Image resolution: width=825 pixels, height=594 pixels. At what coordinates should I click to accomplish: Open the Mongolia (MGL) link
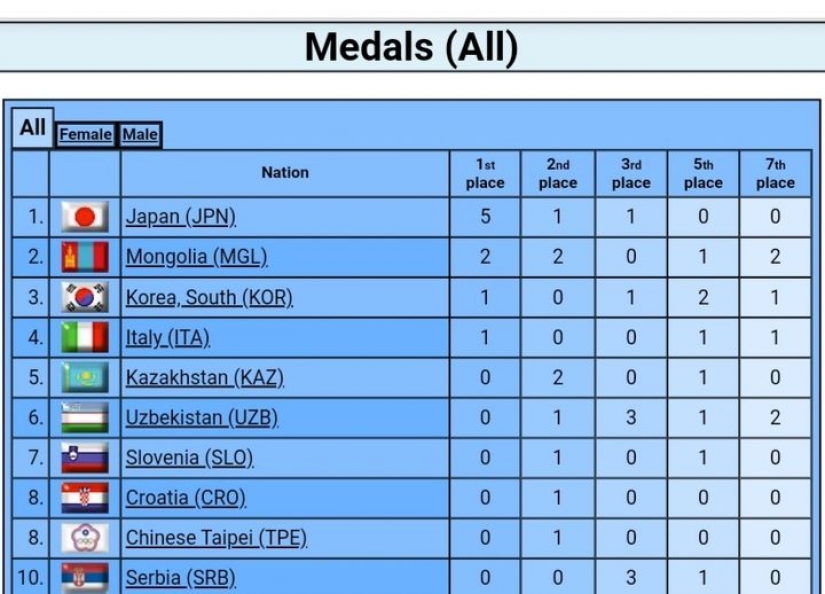click(196, 257)
